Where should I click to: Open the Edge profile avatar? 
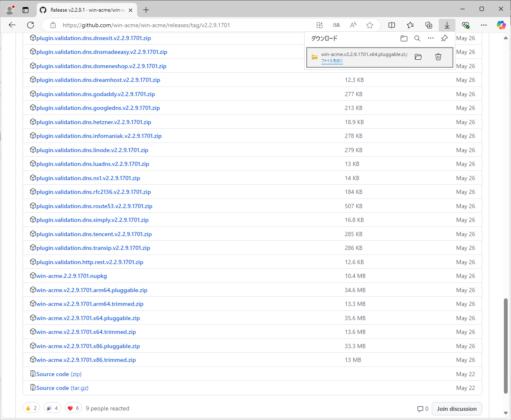click(10, 10)
